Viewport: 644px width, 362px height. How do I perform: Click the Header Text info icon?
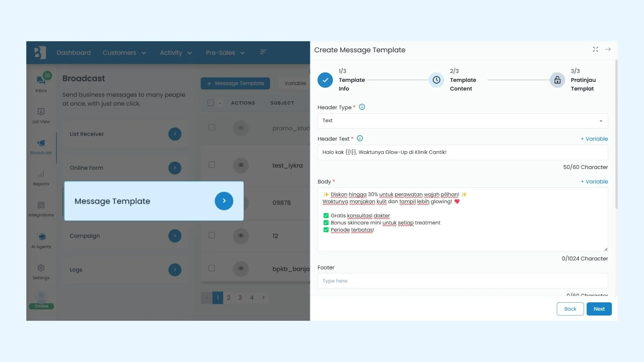[360, 138]
